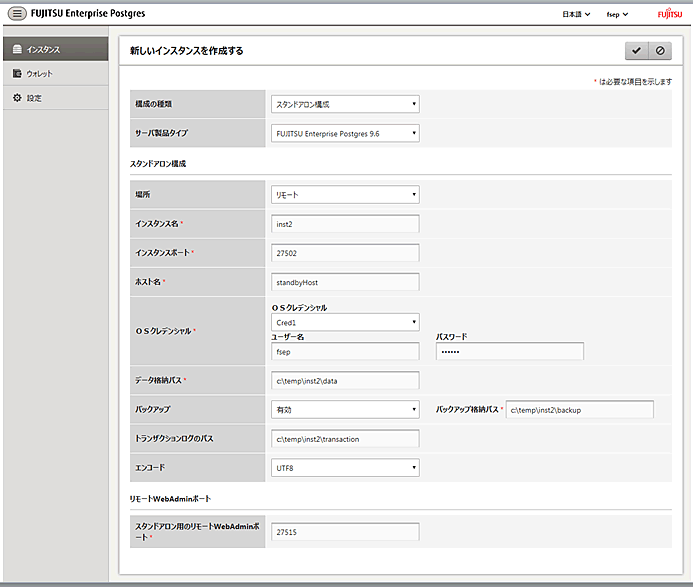Expand the Cred1 OS credential dropdown

coord(345,322)
